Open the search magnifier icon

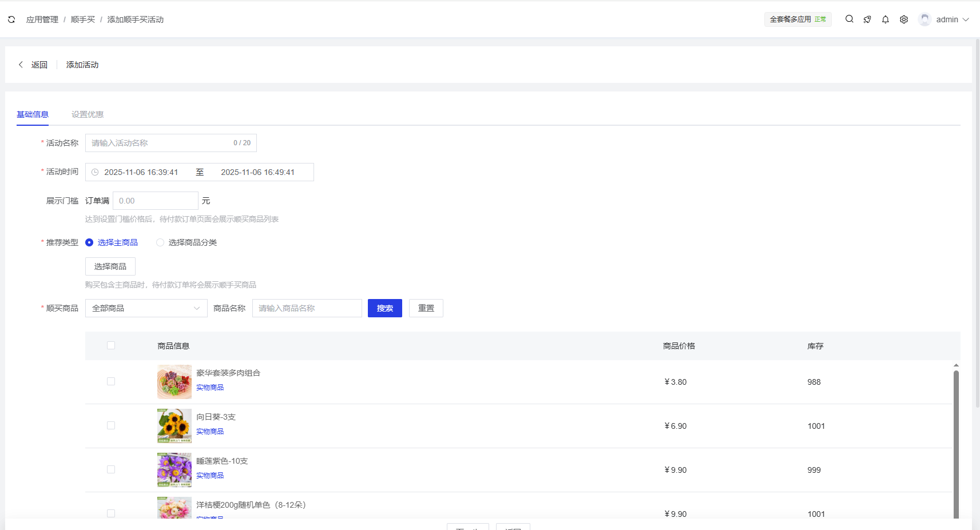coord(849,19)
